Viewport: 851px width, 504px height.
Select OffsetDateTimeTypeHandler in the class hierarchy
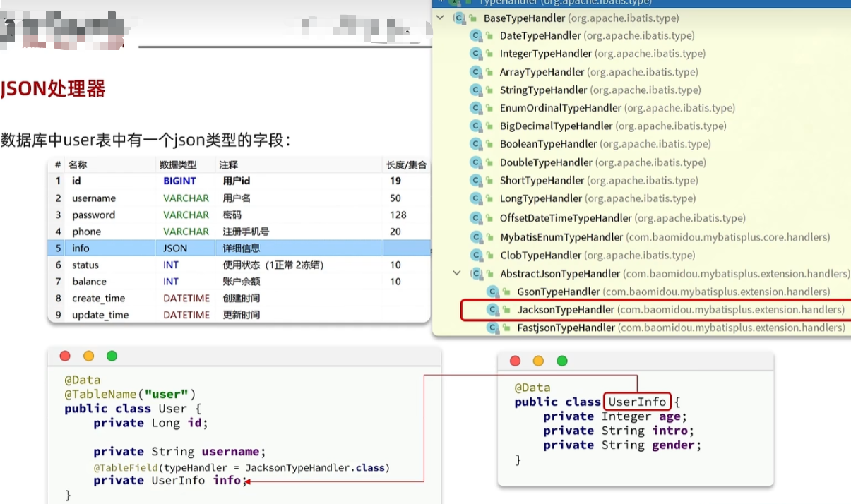click(565, 218)
